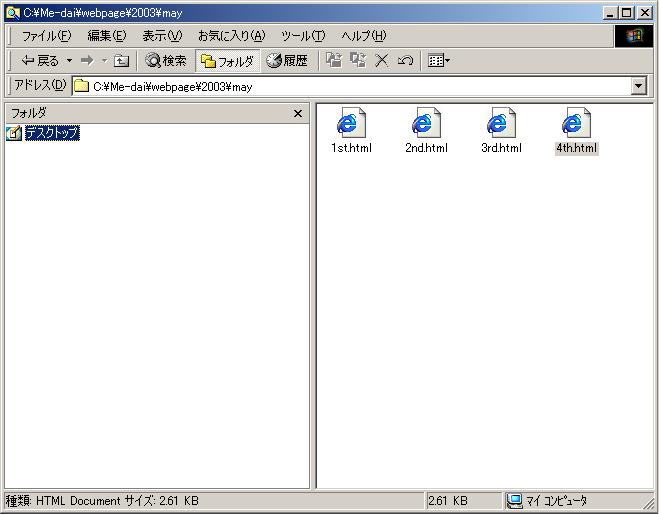Click folder icon in address bar
This screenshot has width=659, height=514.
[82, 86]
